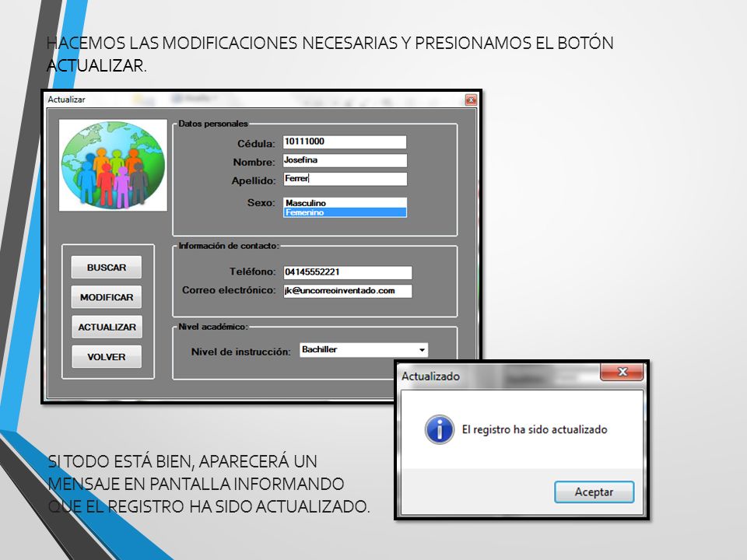The width and height of the screenshot is (747, 560).
Task: Close the Actualizado message dialog
Action: click(x=622, y=372)
